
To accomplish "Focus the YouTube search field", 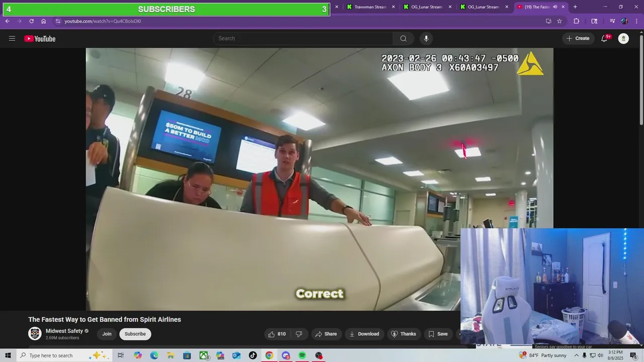I will [x=303, y=39].
